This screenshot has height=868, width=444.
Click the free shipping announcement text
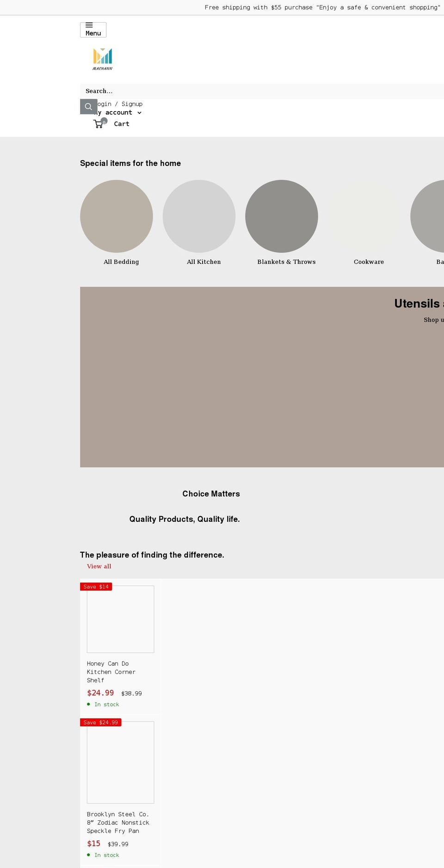coord(322,7)
